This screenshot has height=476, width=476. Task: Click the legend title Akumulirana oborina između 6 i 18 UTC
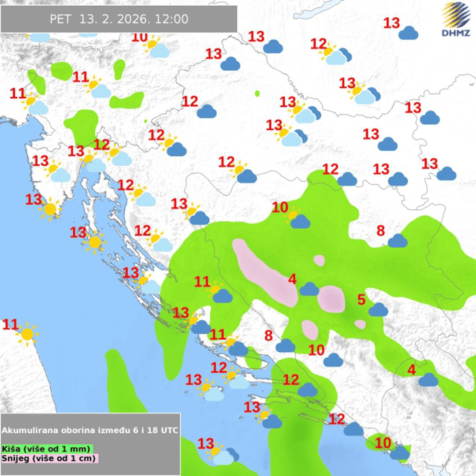(90, 430)
